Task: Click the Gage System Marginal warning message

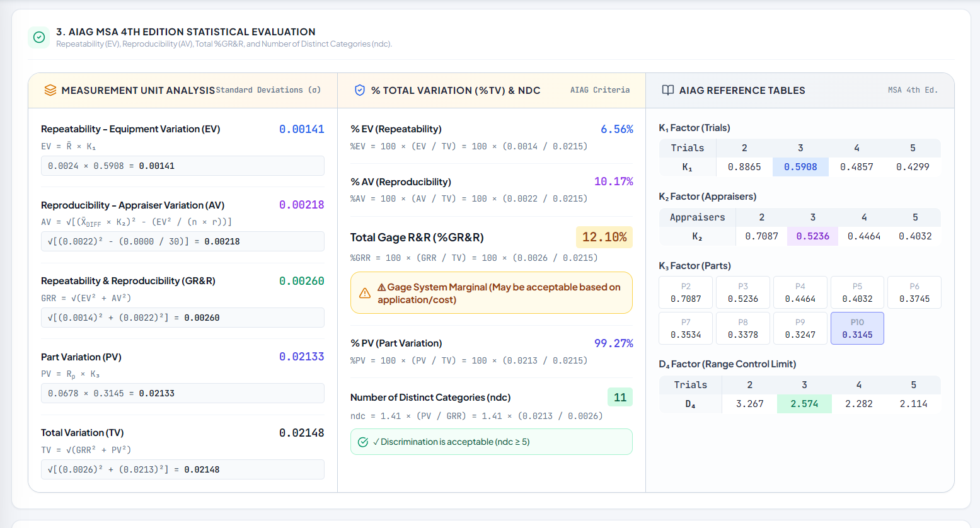Action: (492, 293)
